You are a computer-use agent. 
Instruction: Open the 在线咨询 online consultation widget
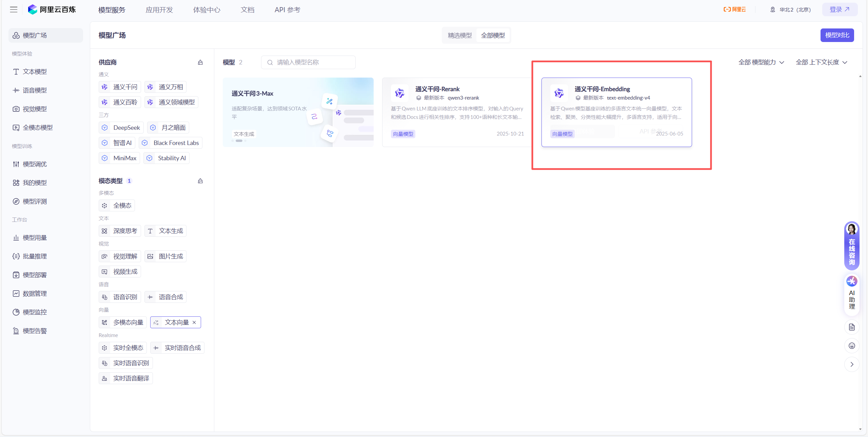(x=851, y=246)
